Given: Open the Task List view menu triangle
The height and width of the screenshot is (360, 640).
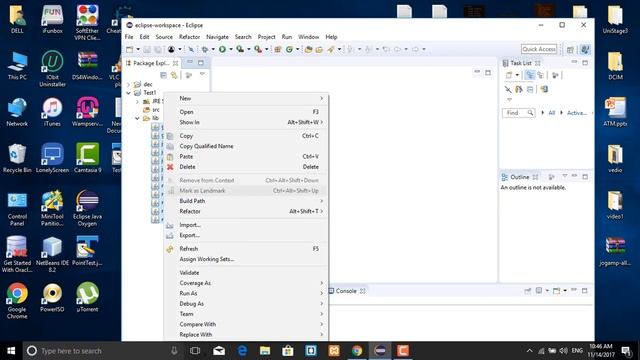Looking at the screenshot, I should [x=509, y=100].
